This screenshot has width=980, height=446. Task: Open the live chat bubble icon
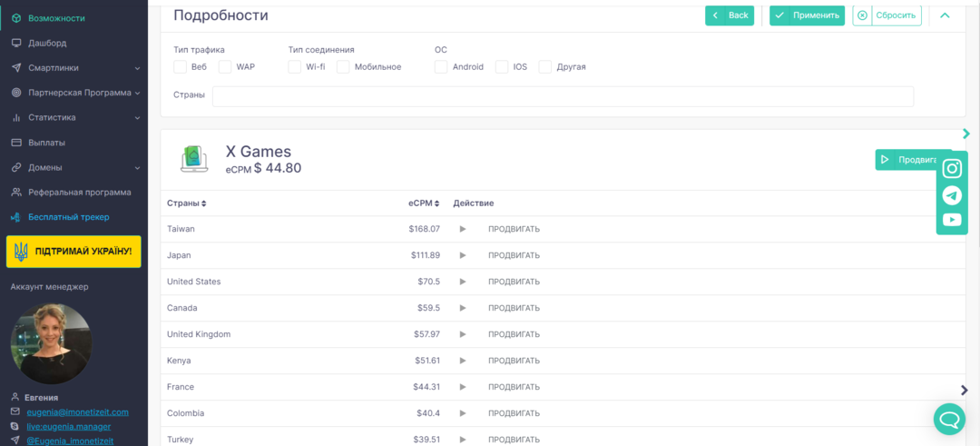[x=949, y=419]
